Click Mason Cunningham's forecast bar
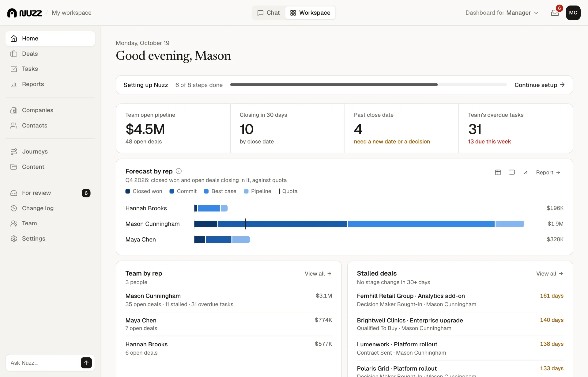This screenshot has width=588, height=377. [x=359, y=224]
